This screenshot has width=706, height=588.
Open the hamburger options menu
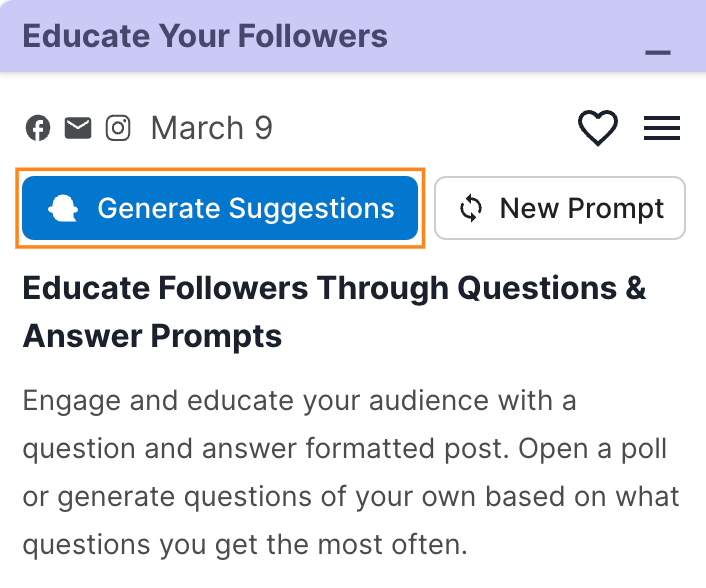click(662, 128)
